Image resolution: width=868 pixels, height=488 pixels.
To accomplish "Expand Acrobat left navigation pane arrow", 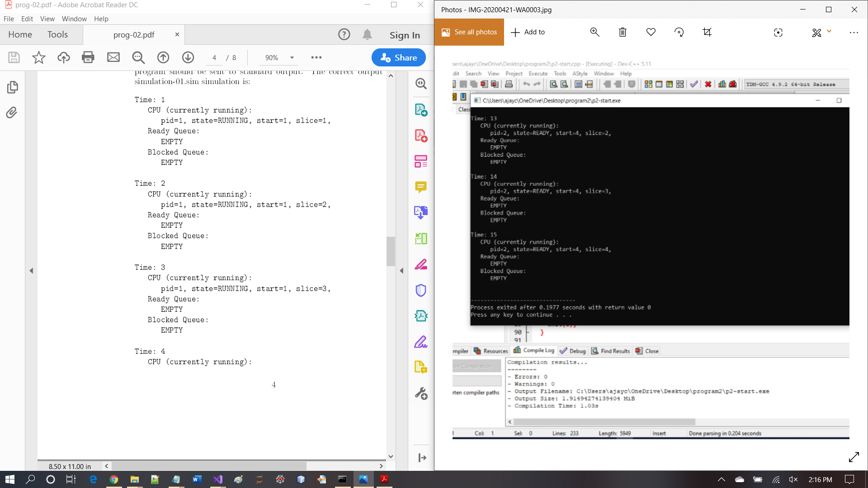I will click(x=31, y=271).
